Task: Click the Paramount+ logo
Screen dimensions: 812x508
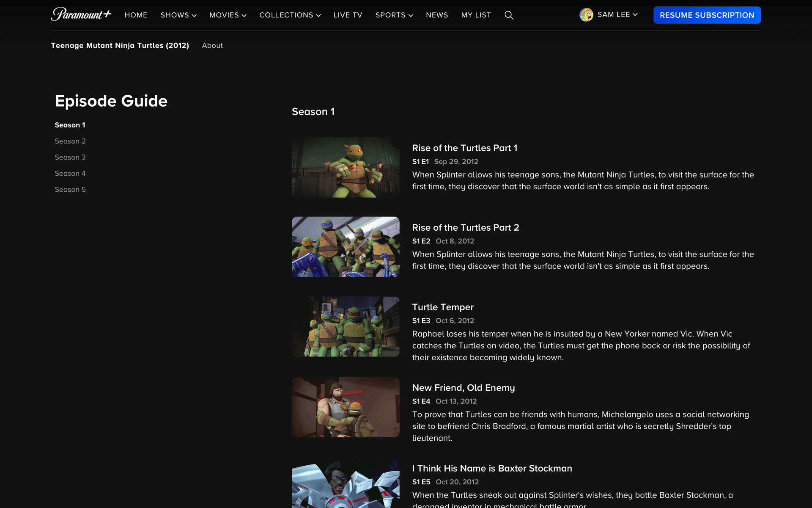Action: 81,14
